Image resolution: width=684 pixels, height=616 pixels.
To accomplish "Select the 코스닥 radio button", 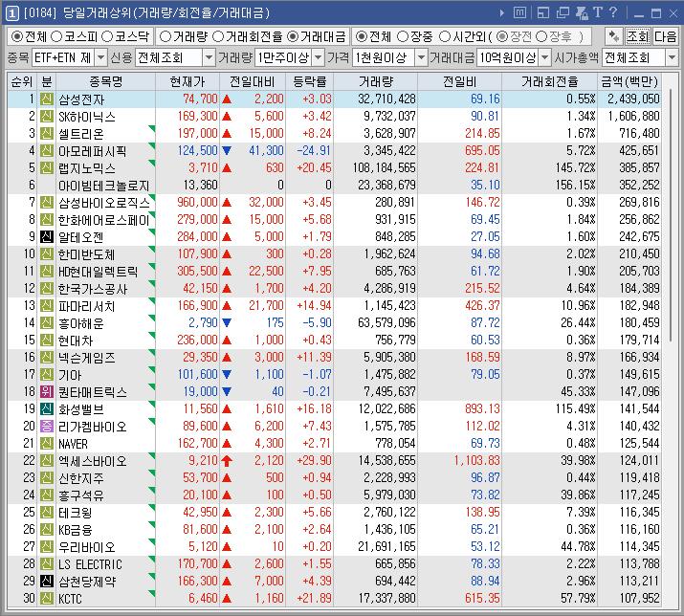I will click(107, 36).
